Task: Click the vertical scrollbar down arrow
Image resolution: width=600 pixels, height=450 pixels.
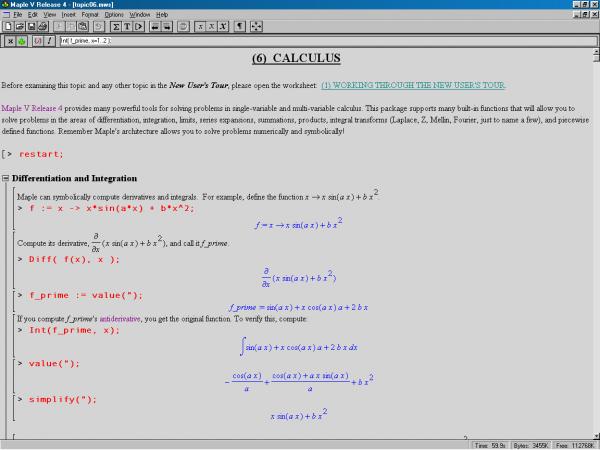Action: pos(596,436)
